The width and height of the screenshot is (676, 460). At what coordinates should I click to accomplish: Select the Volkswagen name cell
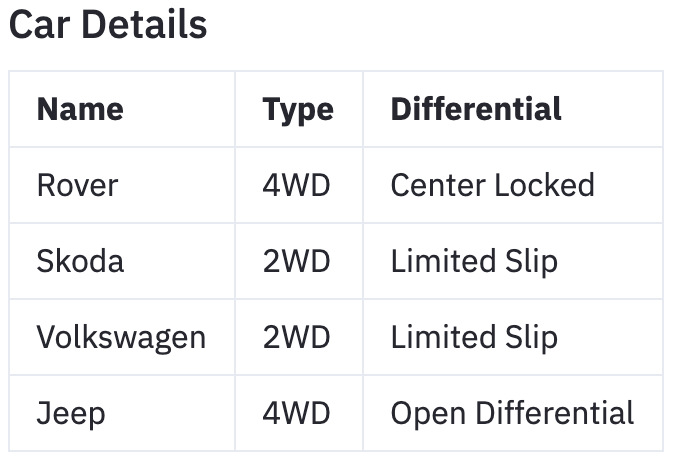pyautogui.click(x=121, y=337)
